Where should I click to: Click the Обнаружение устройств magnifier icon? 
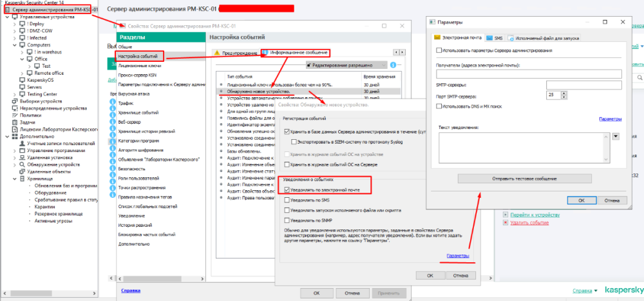point(23,164)
